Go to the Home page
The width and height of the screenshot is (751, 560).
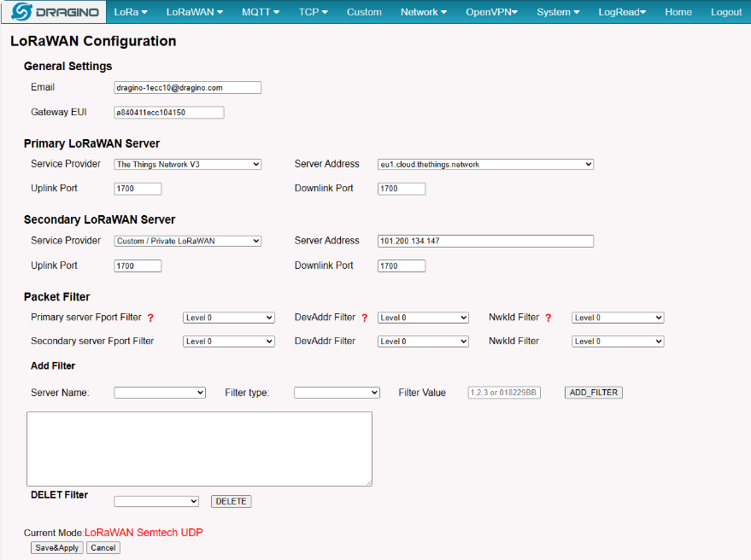click(678, 12)
